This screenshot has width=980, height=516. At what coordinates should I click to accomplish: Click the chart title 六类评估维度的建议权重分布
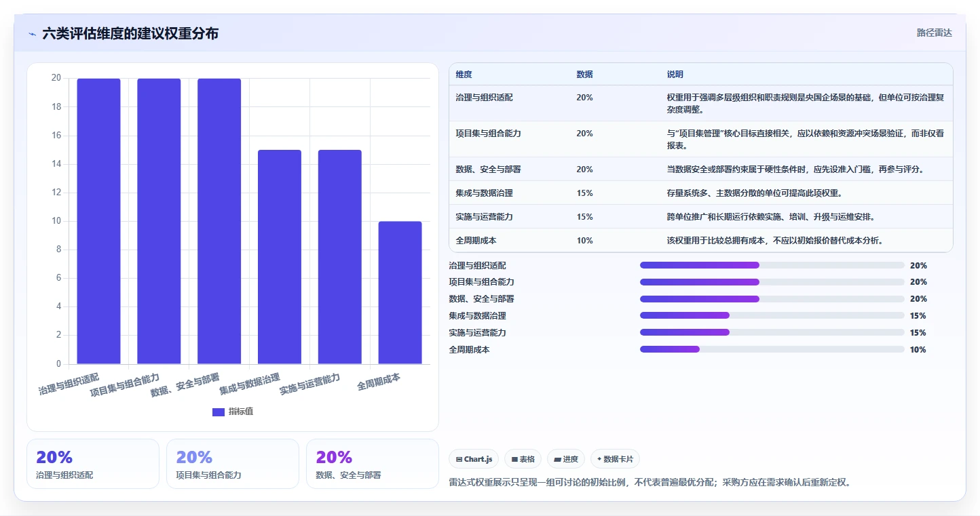click(130, 33)
